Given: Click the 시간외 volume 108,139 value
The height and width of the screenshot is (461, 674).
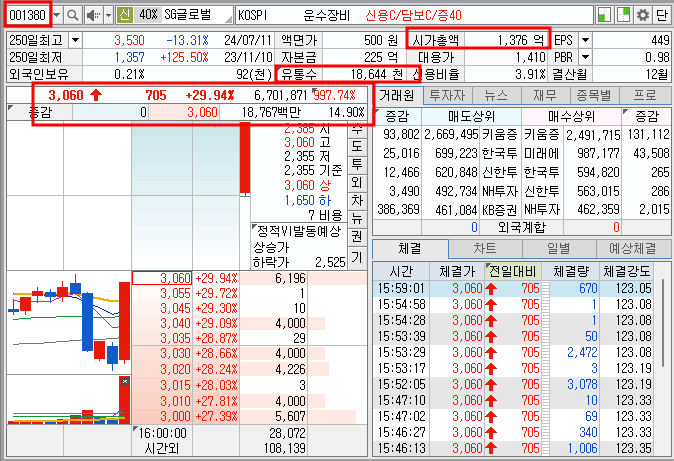Looking at the screenshot, I should (x=285, y=449).
